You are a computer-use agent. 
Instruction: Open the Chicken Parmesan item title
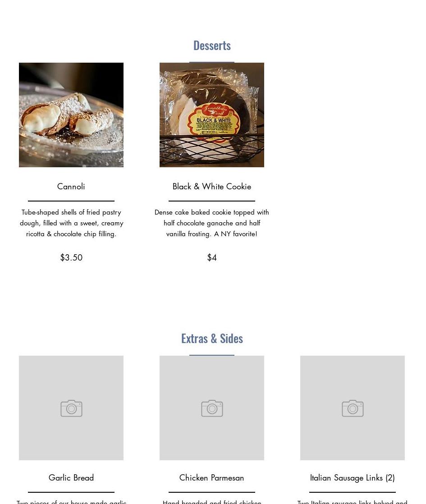click(211, 478)
